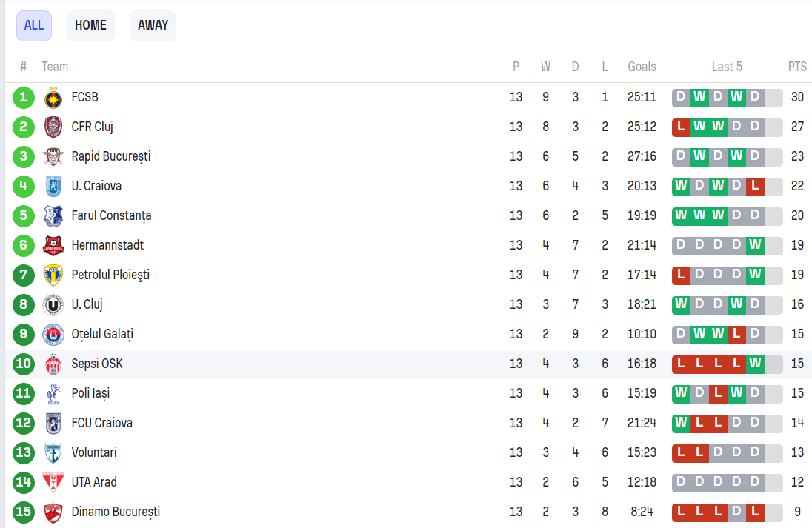Switch to the HOME standings tab
Screen dimensions: 812x528
point(90,25)
